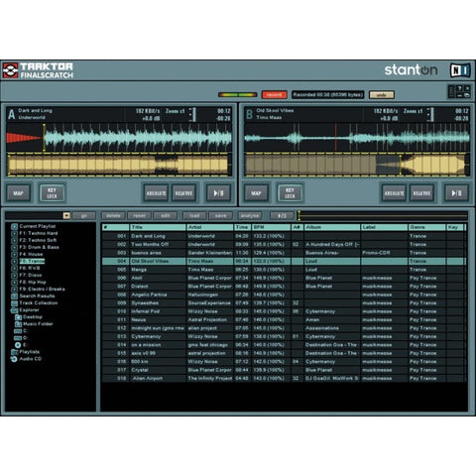This screenshot has height=476, width=476.
Task: Sort the track list by the Artist column
Action: (x=209, y=227)
